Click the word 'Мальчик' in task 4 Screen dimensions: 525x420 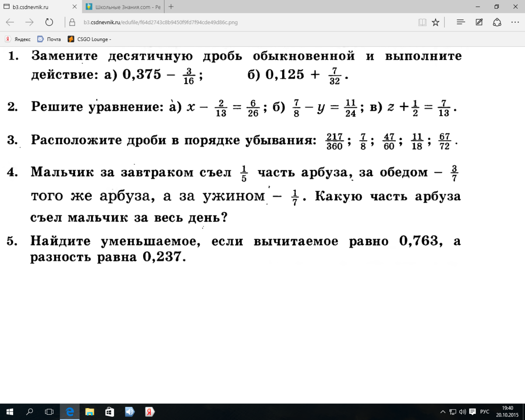[x=62, y=172]
